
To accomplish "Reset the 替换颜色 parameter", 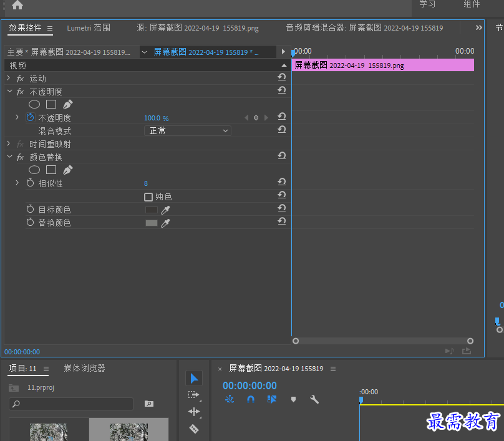I will [282, 221].
